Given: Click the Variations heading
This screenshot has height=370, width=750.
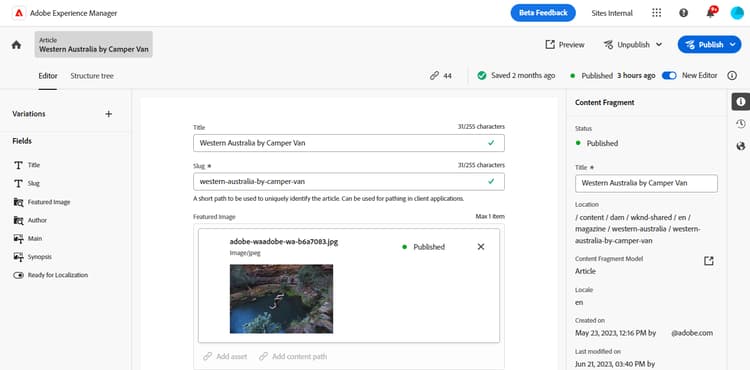Looking at the screenshot, I should click(29, 114).
